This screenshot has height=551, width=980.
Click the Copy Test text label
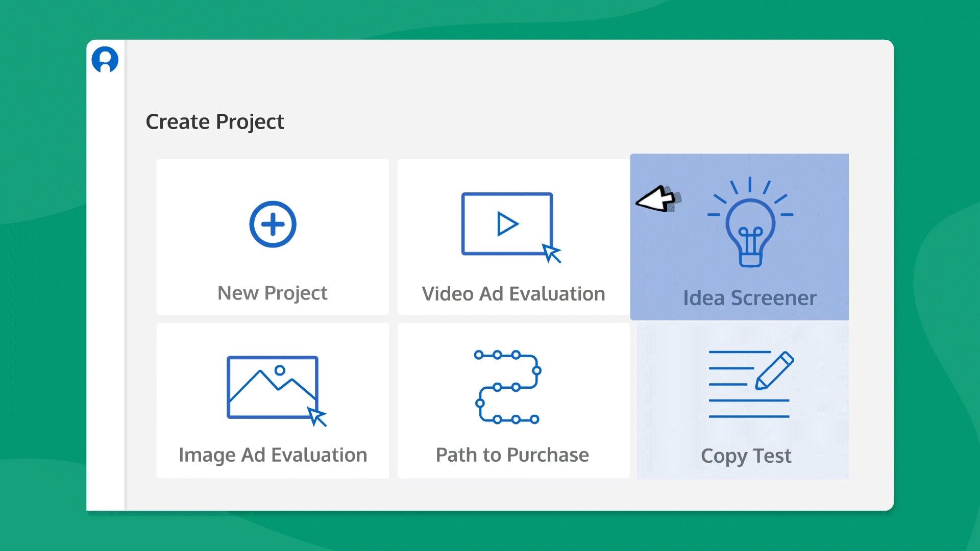pos(746,456)
